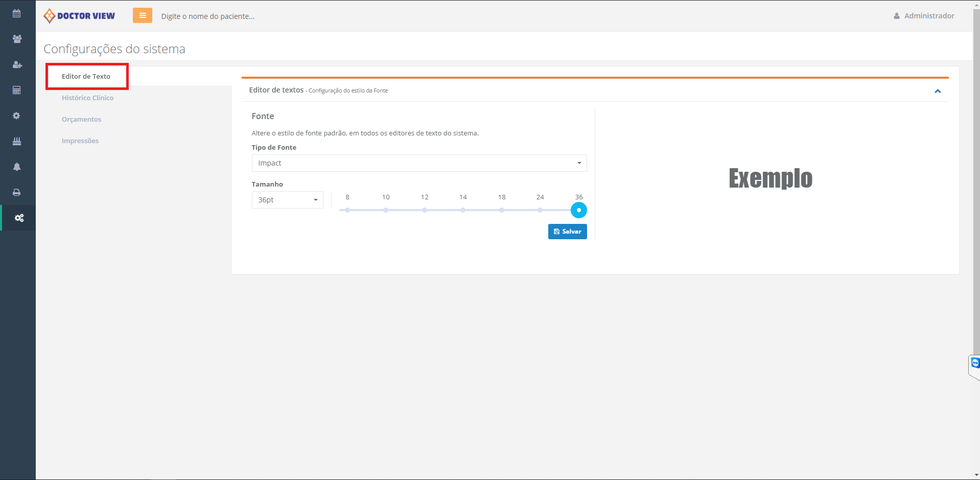Click the patients group icon

(17, 39)
